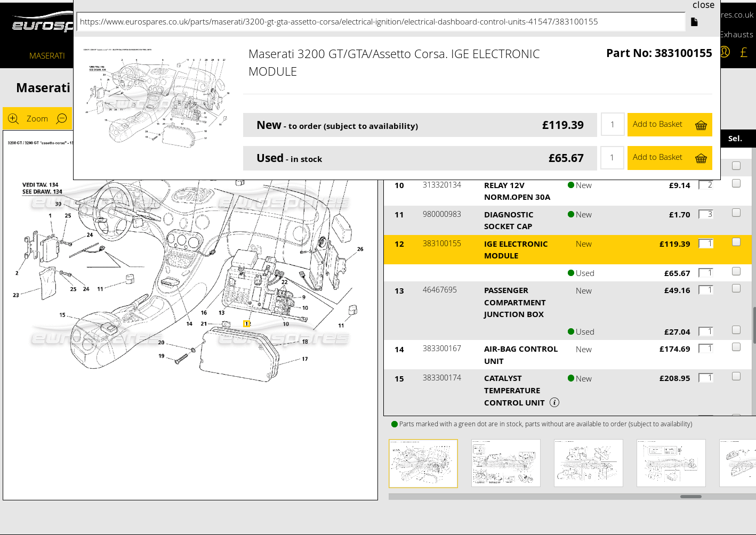Select first selected diagram thumbnail

click(x=423, y=463)
